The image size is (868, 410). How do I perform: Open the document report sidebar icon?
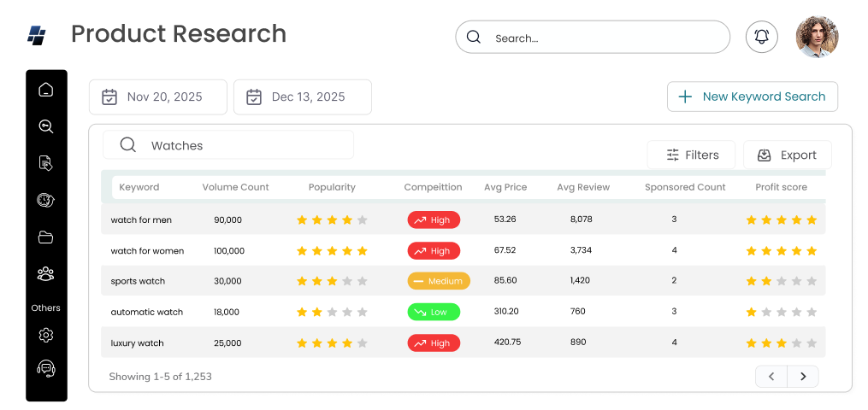pos(46,163)
